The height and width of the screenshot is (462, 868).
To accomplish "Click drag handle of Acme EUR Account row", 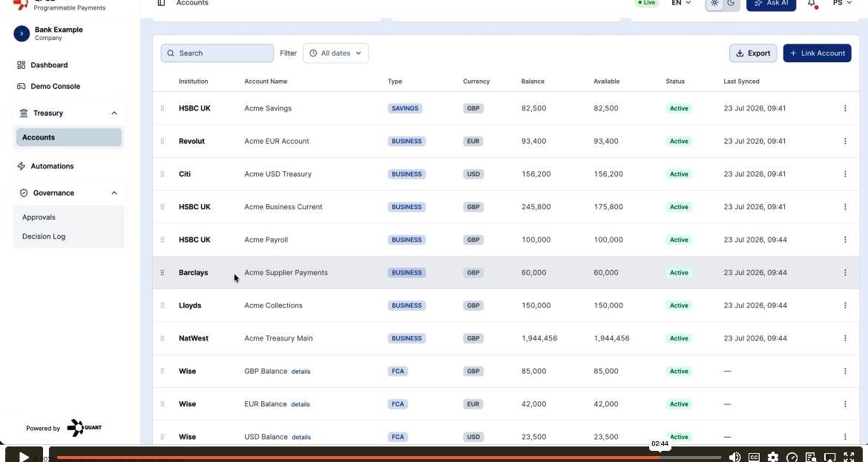I will coord(162,141).
